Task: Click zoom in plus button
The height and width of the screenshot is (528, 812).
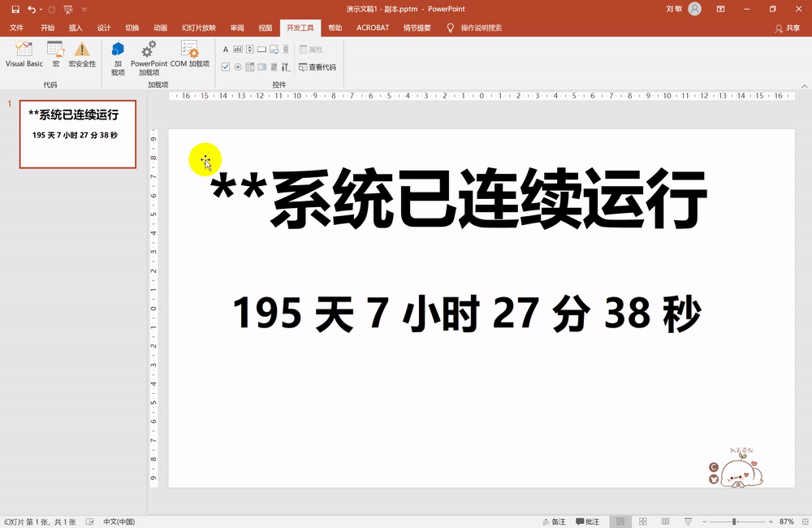Action: click(771, 522)
